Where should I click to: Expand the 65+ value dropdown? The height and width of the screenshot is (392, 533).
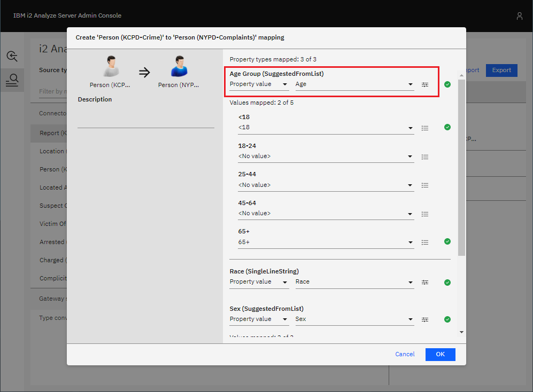point(326,242)
